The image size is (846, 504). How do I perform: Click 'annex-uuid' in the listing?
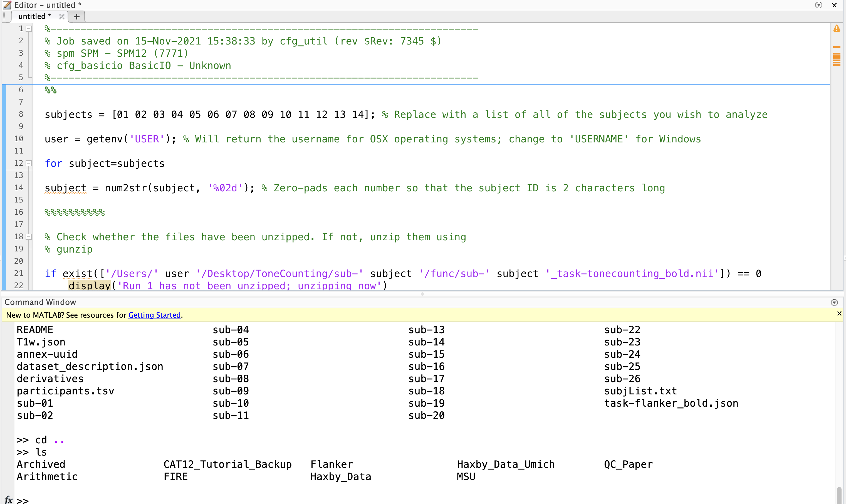pos(47,354)
